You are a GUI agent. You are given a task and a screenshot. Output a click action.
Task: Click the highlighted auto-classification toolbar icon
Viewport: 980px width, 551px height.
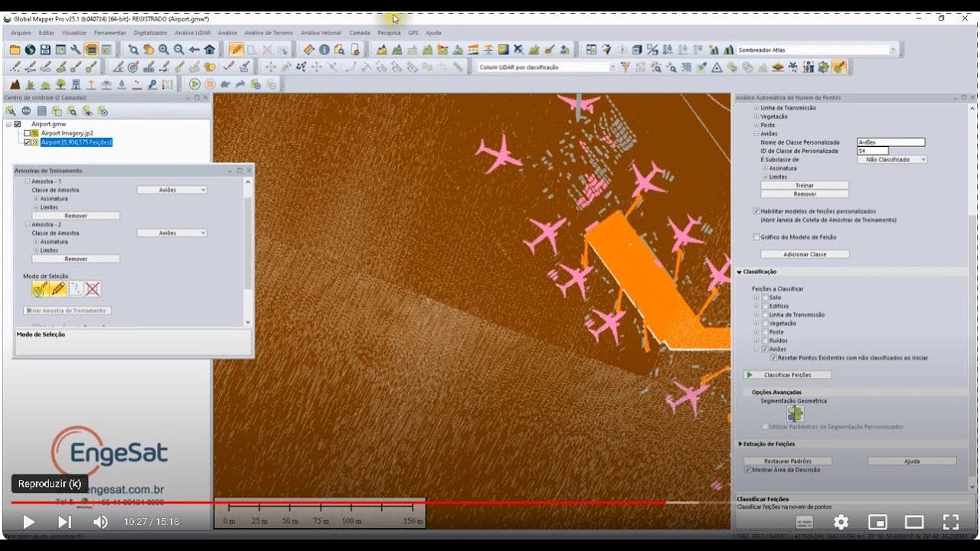pos(839,67)
